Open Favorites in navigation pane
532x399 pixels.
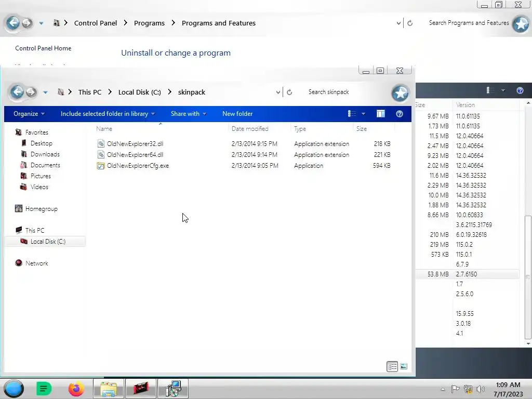pos(37,132)
